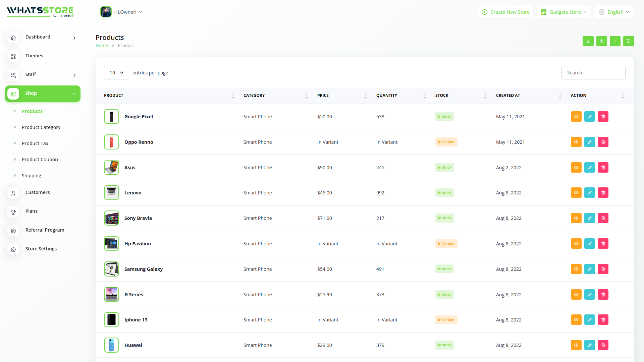Click the import/upload products icon

point(601,41)
